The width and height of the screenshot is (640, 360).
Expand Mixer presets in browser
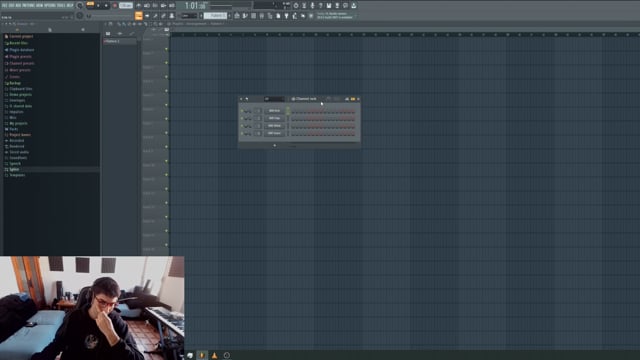click(20, 70)
